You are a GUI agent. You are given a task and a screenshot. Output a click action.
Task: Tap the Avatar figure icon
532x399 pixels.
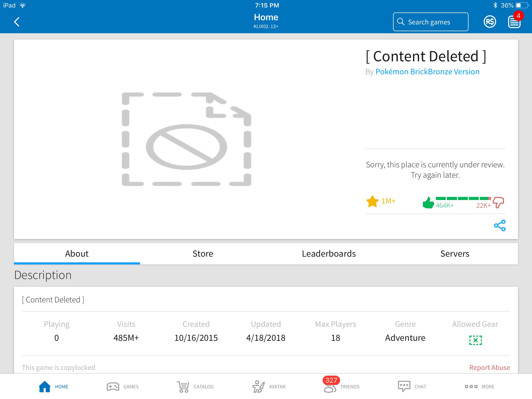point(258,387)
